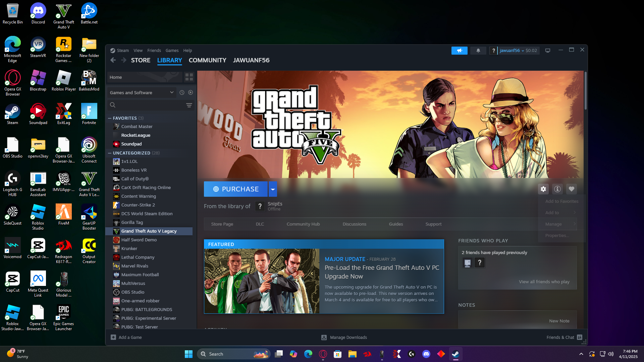Click Add a Game
The width and height of the screenshot is (644, 362).
tap(126, 338)
